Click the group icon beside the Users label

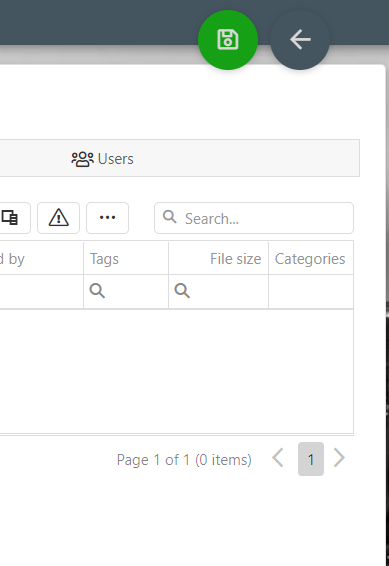[x=82, y=159]
